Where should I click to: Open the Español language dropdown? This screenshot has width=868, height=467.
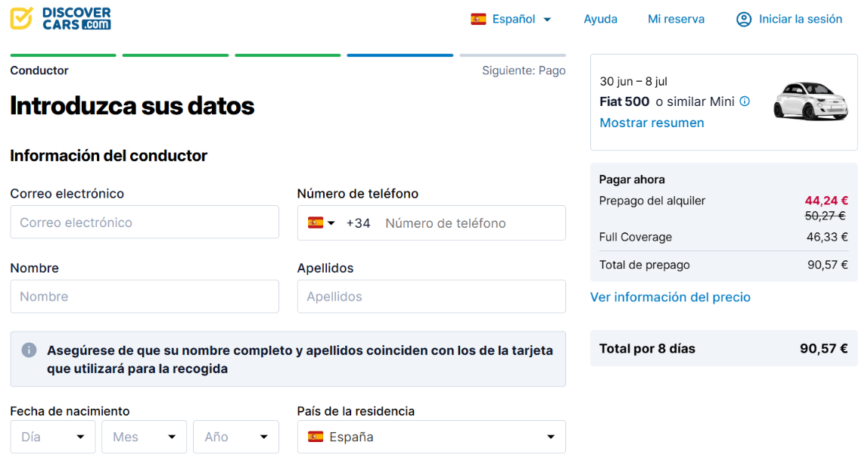coord(511,20)
